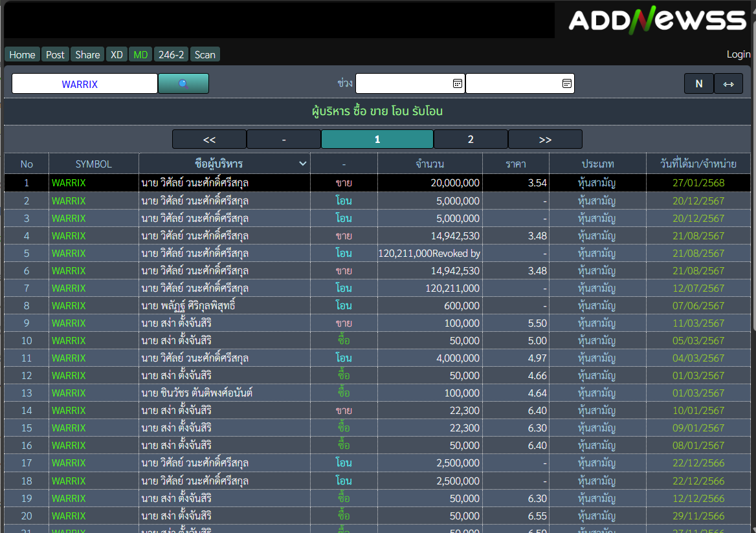Click the ADDNewss logo
This screenshot has width=756, height=533.
coord(657,20)
